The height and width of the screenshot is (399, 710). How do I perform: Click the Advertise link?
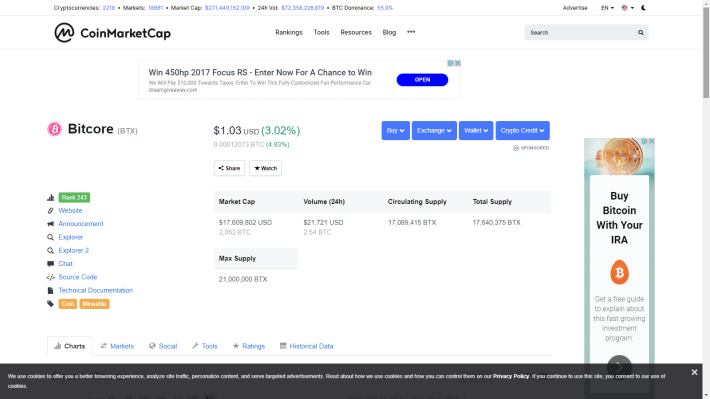[x=575, y=8]
